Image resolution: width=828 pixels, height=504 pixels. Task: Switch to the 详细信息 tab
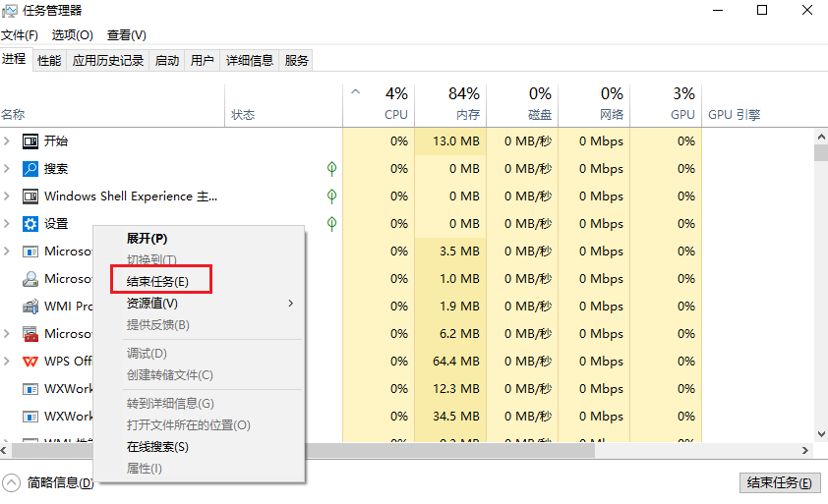click(249, 61)
